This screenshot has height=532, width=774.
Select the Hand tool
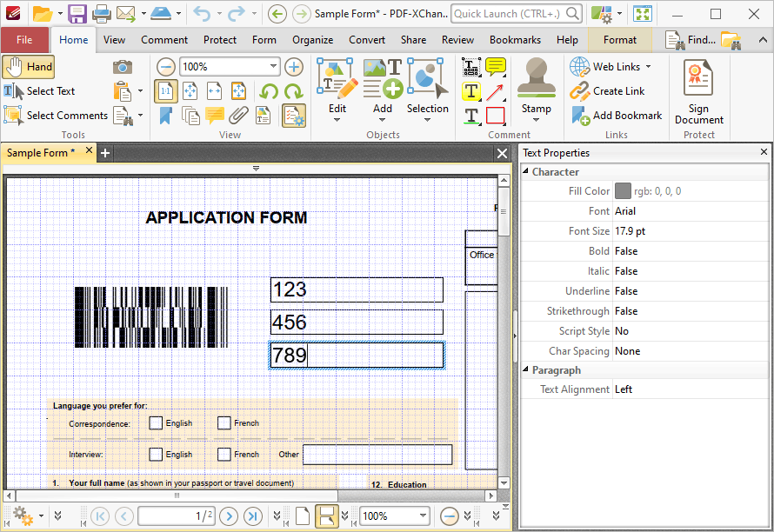28,67
